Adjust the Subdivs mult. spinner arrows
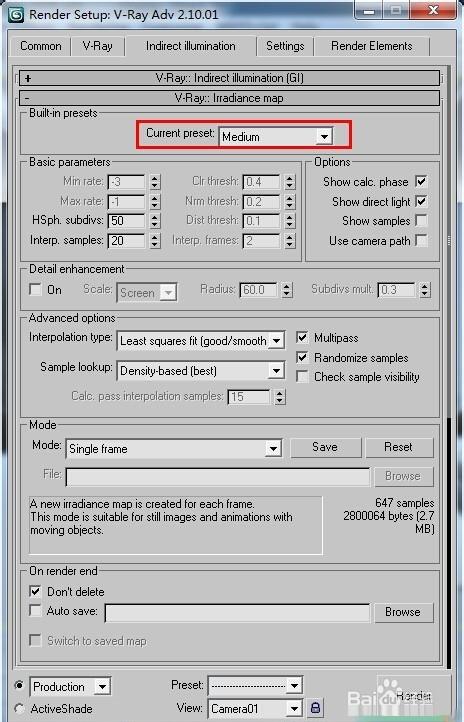Image resolution: width=464 pixels, height=722 pixels. 424,290
